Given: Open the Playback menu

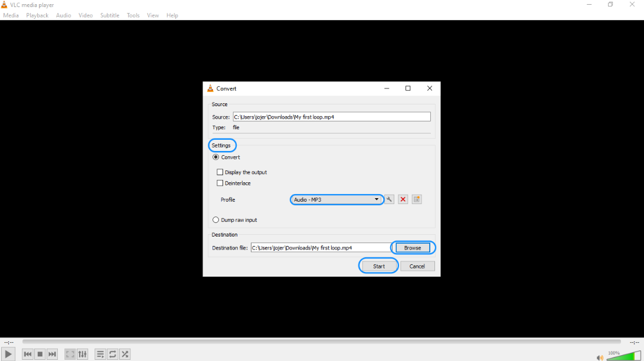Looking at the screenshot, I should 37,15.
